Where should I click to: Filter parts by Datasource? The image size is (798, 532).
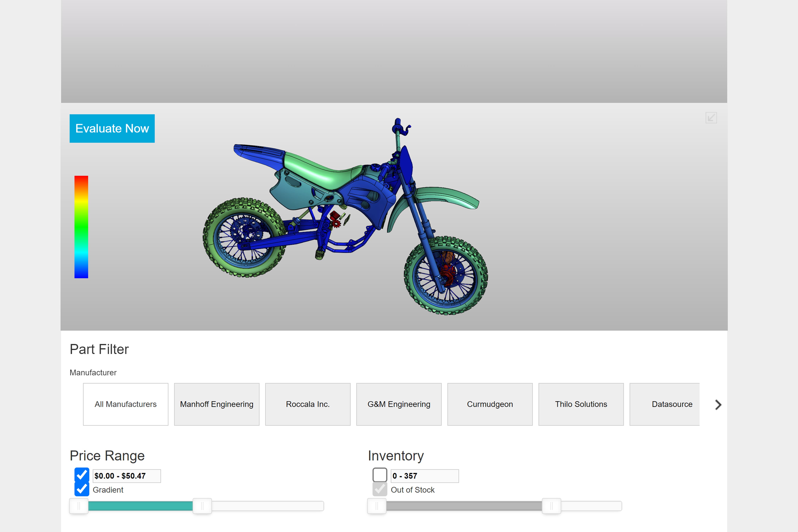coord(672,404)
